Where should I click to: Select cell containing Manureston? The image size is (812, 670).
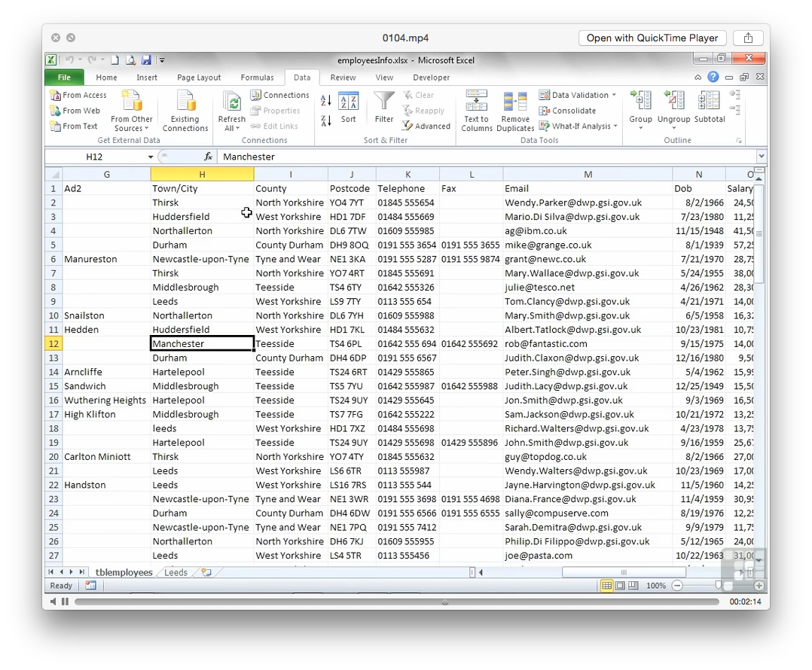90,259
